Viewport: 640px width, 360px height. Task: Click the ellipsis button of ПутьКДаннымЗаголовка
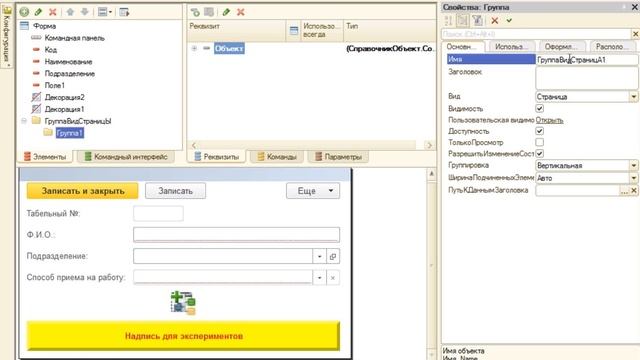624,191
